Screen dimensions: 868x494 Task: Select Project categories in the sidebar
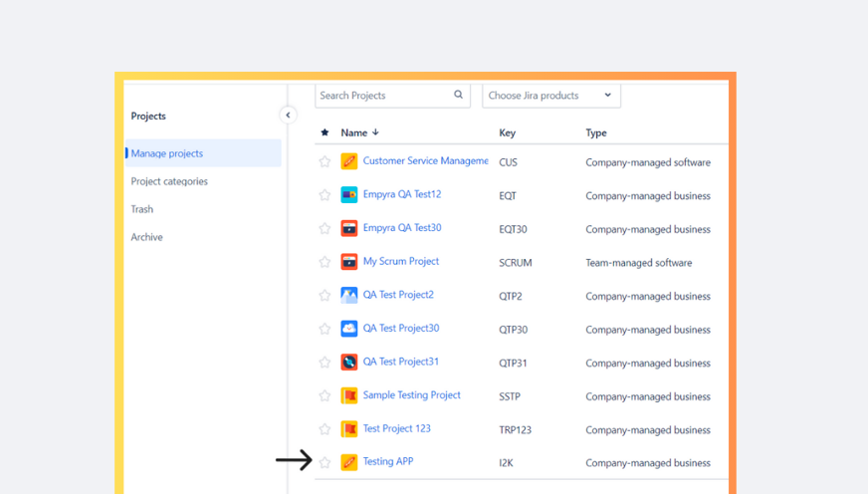[x=169, y=181]
